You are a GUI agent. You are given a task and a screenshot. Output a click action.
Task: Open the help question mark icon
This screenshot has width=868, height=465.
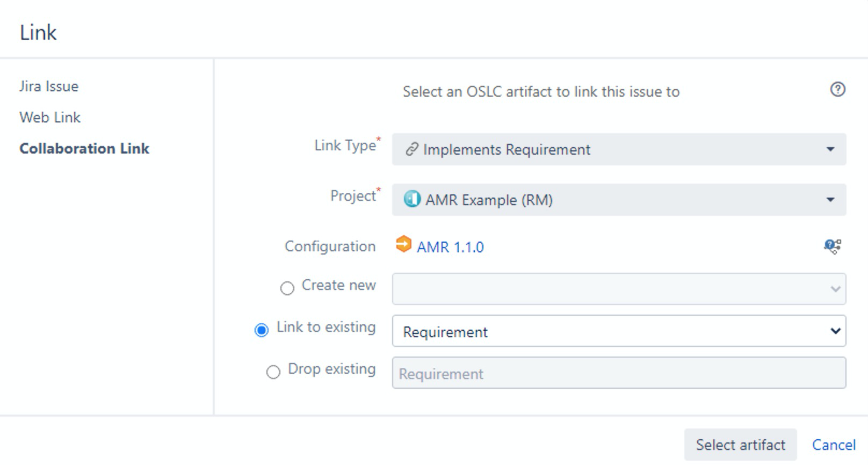(x=837, y=89)
